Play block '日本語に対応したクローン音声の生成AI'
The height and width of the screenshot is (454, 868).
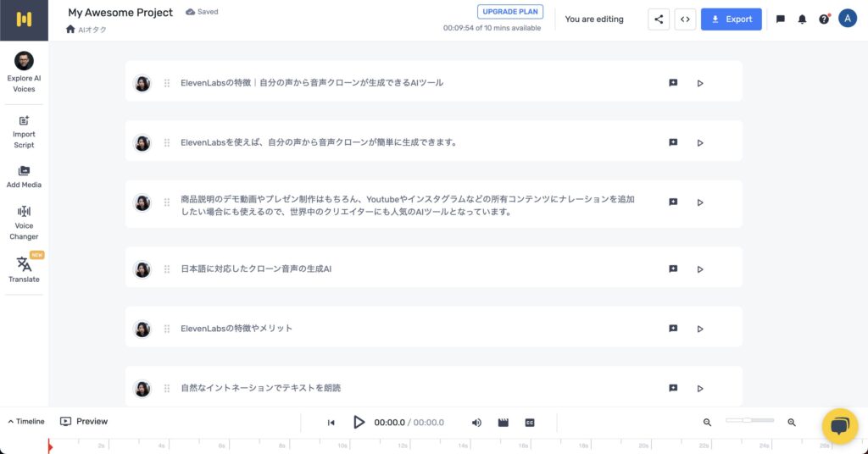(700, 269)
